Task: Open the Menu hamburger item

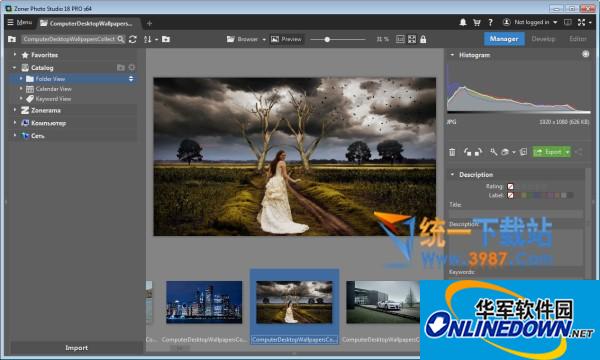Action: 20,23
